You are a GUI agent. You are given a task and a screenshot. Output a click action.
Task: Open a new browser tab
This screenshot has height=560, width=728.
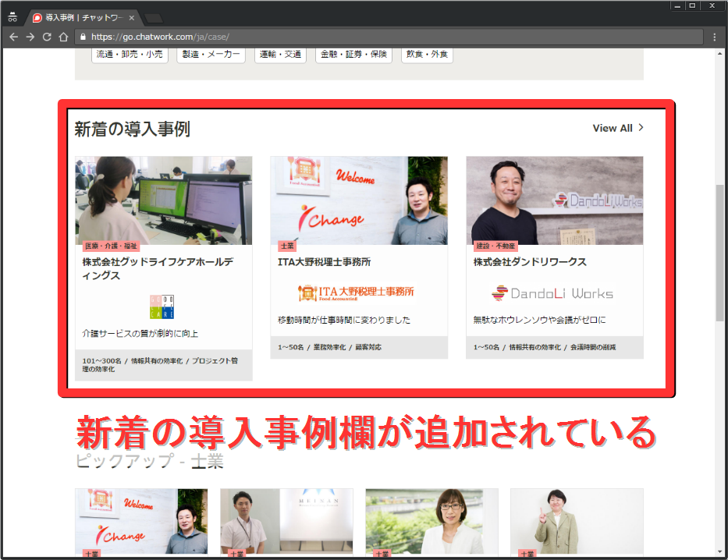click(x=154, y=18)
